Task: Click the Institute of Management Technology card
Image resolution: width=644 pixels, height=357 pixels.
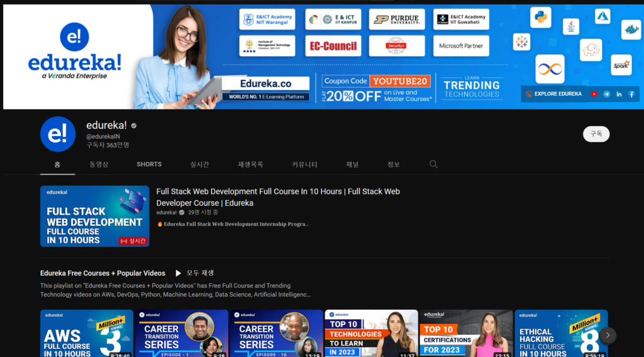Action: click(267, 46)
